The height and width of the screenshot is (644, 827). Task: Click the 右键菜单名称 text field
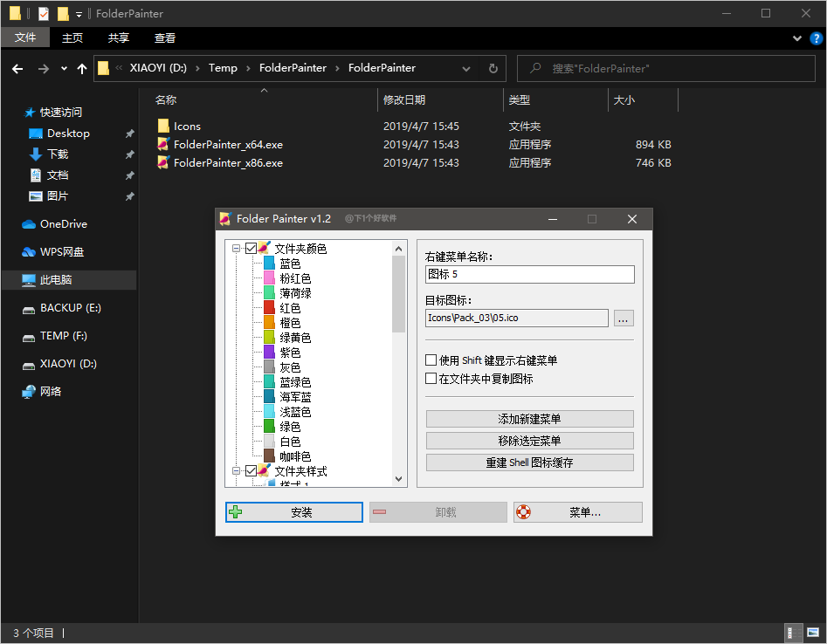click(529, 274)
